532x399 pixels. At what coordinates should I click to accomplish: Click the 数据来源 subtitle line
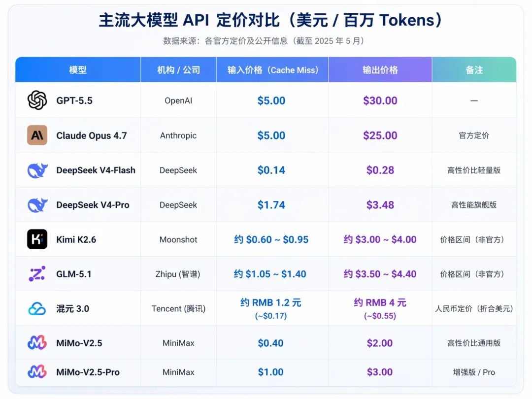[264, 41]
